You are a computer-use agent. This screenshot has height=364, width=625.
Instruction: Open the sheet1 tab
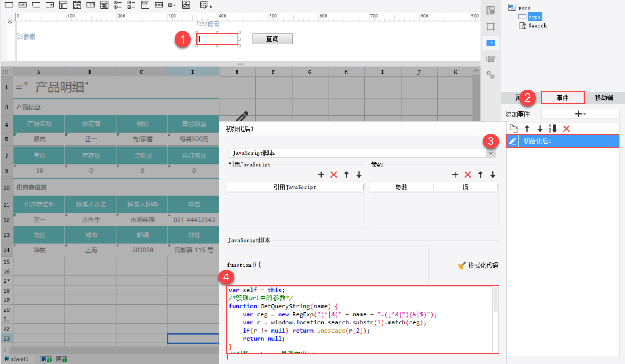[x=17, y=359]
